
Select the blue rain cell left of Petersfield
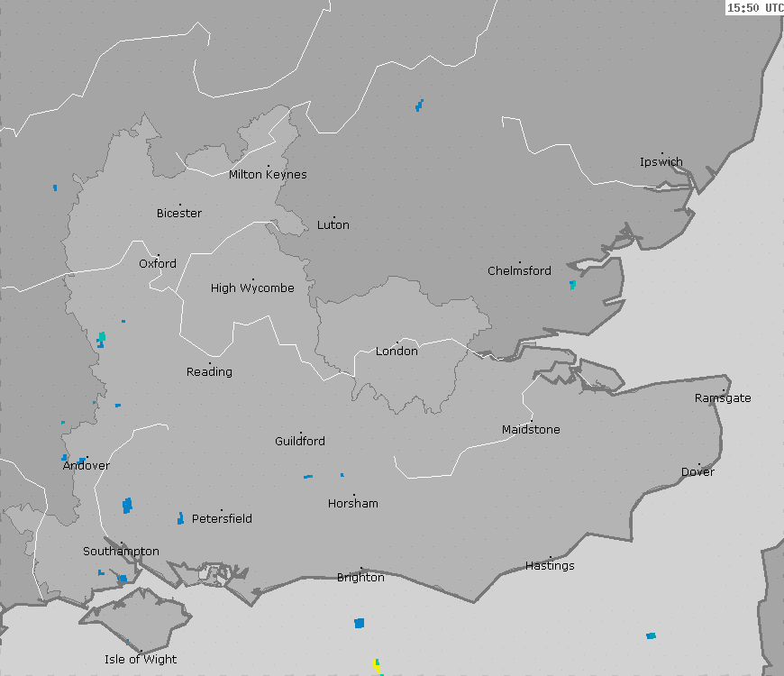click(x=180, y=518)
